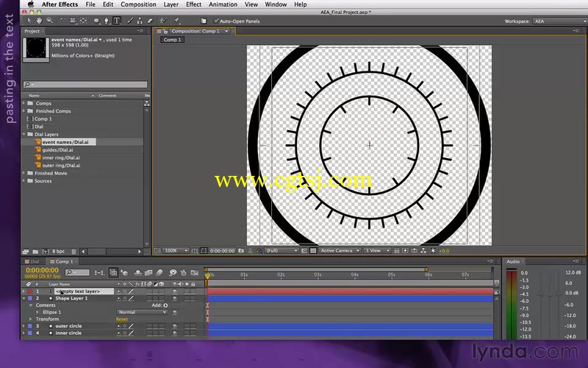
Task: Click the Reset transform link
Action: (122, 319)
